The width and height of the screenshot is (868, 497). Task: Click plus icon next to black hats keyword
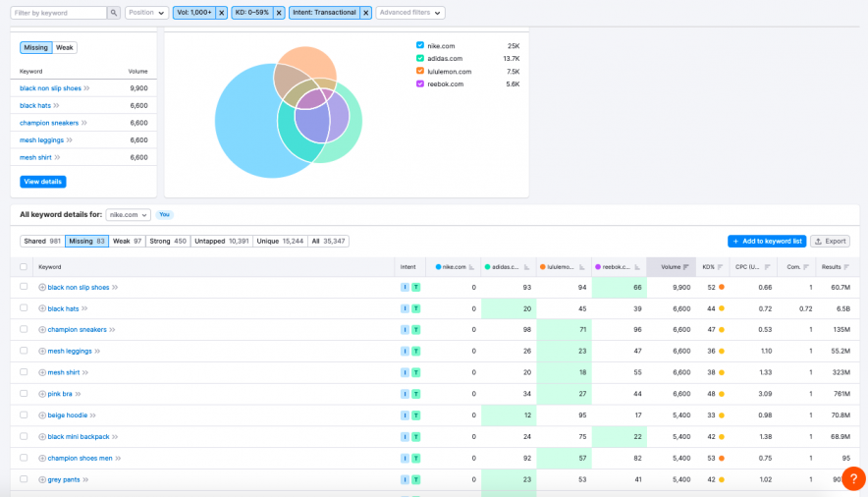tap(42, 308)
